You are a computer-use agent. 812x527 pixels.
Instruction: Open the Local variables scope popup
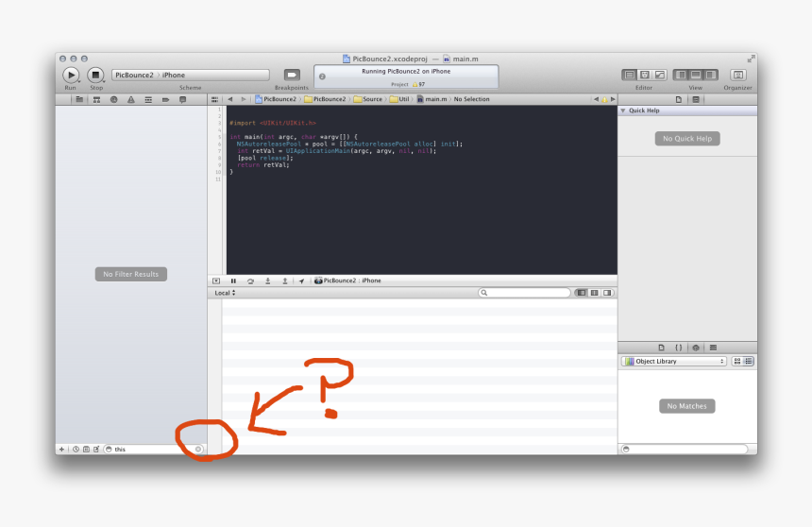tap(225, 293)
